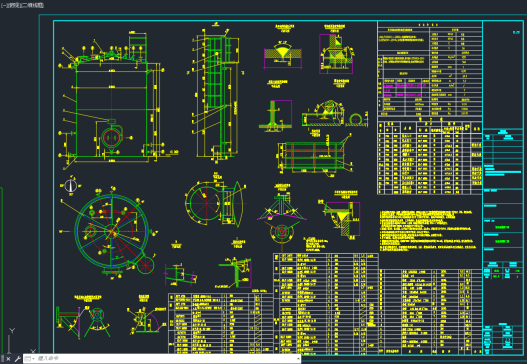Screen dimensions: 527x364
Task: Open command line customize wrench
Action: point(17,359)
